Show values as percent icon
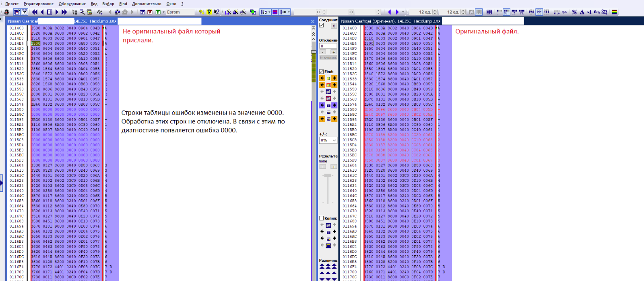 tap(574, 12)
